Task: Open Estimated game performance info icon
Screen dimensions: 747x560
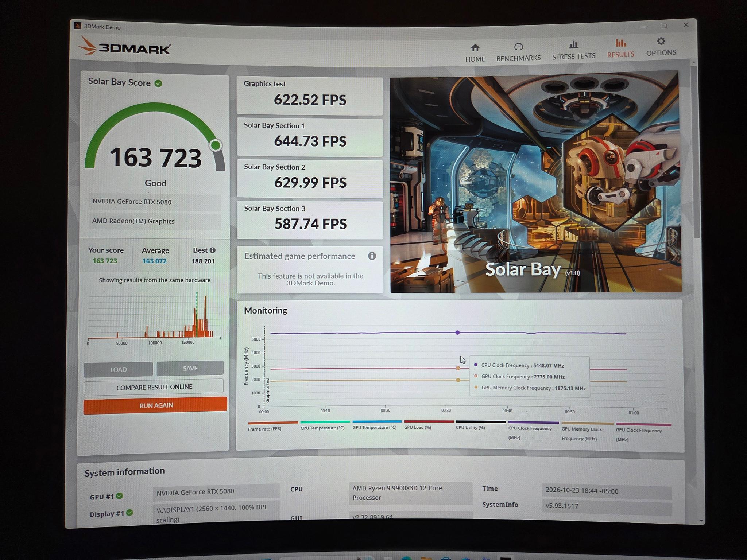Action: 372,256
